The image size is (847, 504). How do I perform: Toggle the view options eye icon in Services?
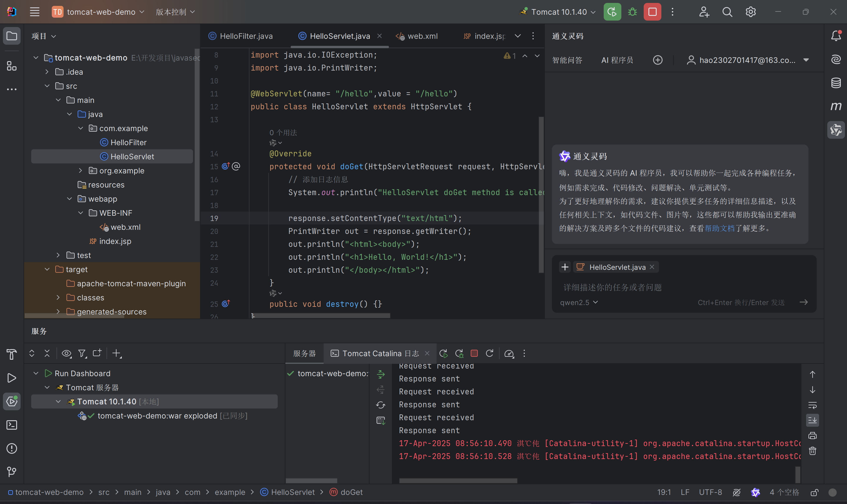pyautogui.click(x=66, y=354)
